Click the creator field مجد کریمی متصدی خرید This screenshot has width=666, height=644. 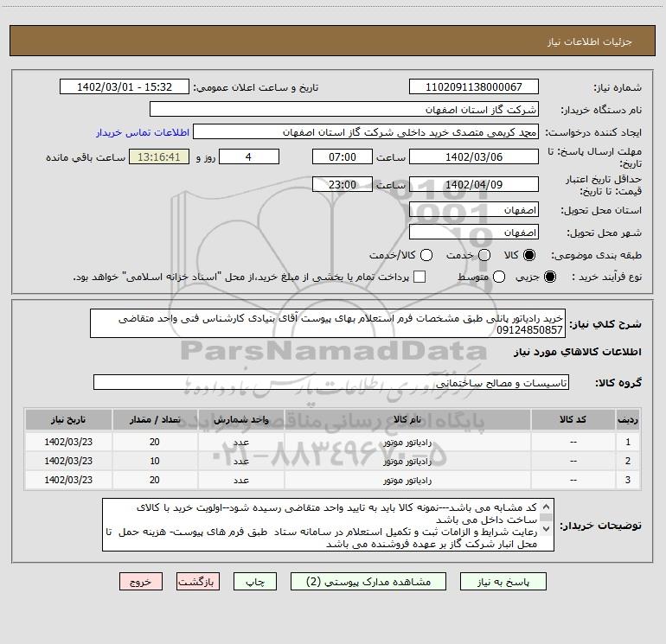pyautogui.click(x=366, y=132)
